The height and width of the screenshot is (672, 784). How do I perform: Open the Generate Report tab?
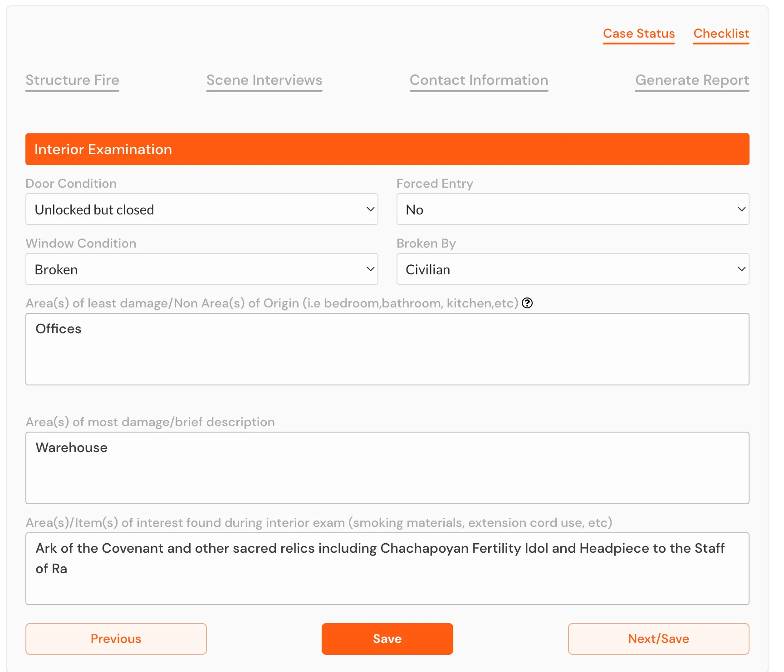click(692, 80)
